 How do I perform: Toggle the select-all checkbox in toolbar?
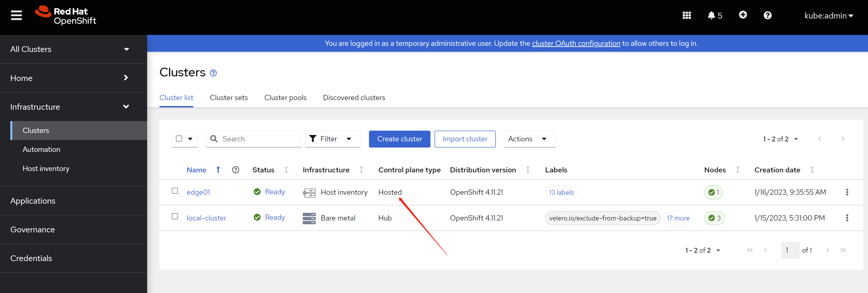pyautogui.click(x=179, y=139)
